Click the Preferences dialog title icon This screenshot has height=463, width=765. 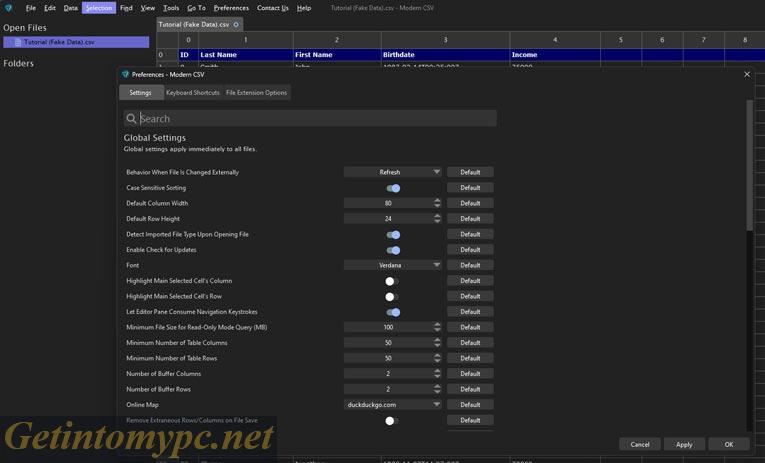point(125,74)
